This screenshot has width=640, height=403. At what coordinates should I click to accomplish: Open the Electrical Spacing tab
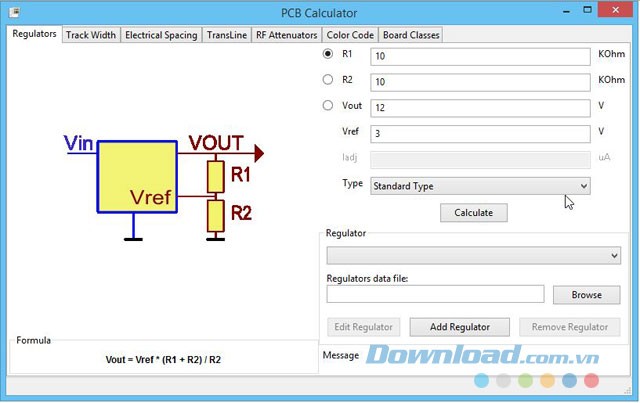[x=161, y=35]
